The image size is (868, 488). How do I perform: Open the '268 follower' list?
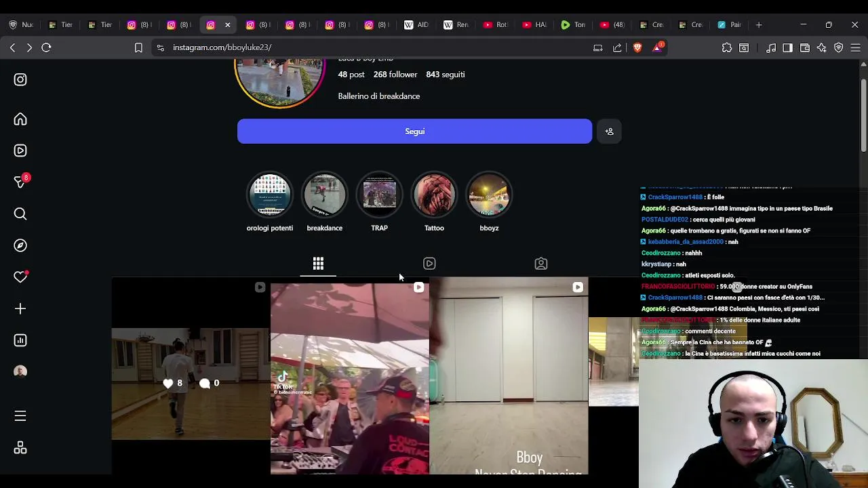pos(395,75)
